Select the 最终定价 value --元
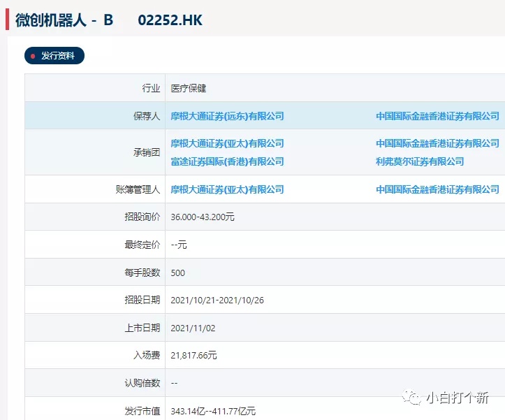Screen dimensions: 505x420 pyautogui.click(x=179, y=245)
